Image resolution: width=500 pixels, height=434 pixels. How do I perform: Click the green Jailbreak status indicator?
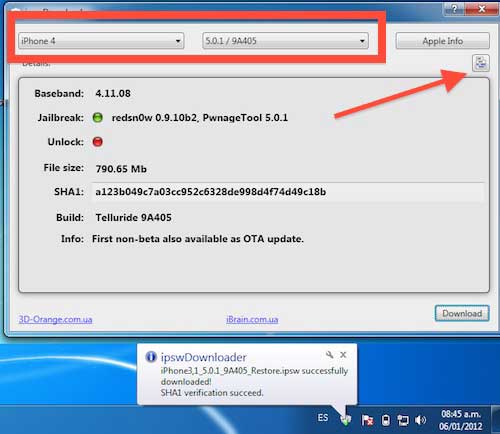98,117
